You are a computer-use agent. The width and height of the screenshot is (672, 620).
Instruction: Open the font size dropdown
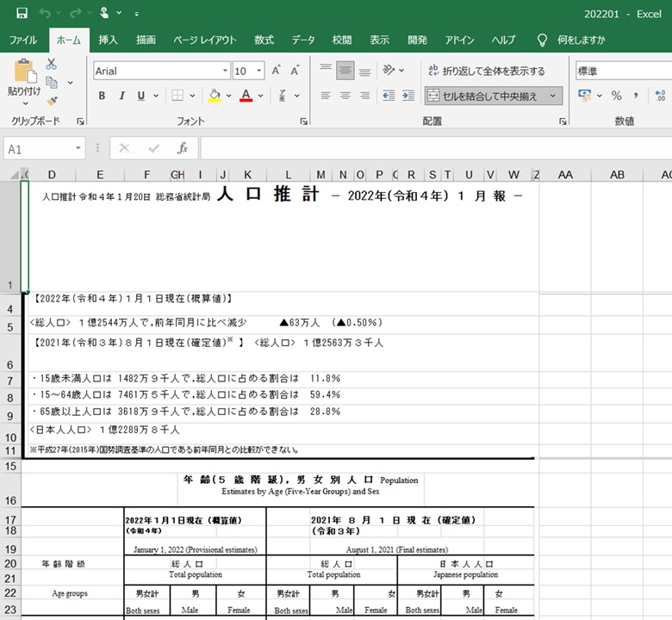259,71
